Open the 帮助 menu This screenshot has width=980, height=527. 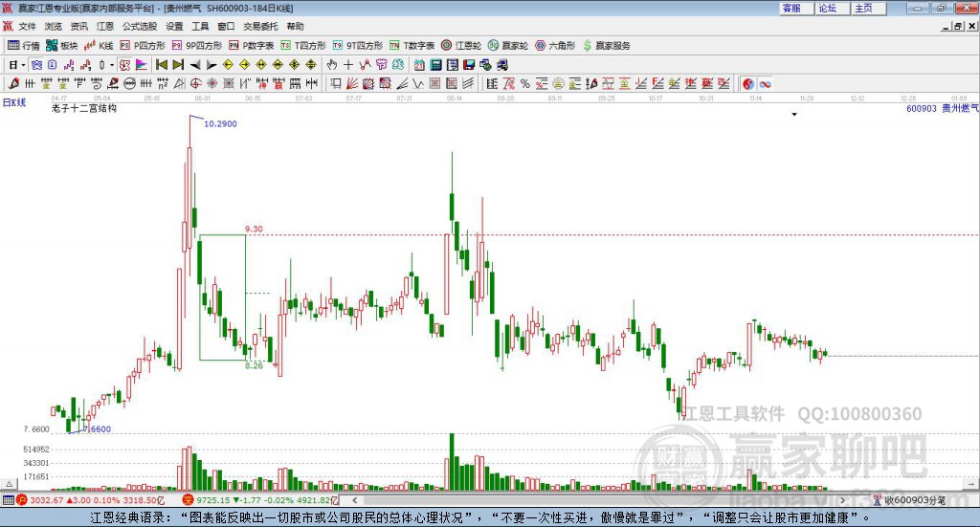coord(295,26)
